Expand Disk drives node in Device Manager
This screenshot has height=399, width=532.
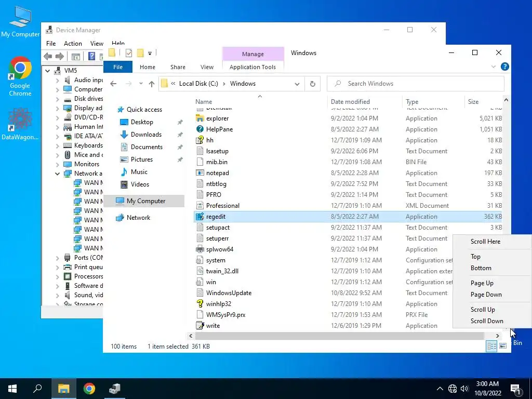57,99
